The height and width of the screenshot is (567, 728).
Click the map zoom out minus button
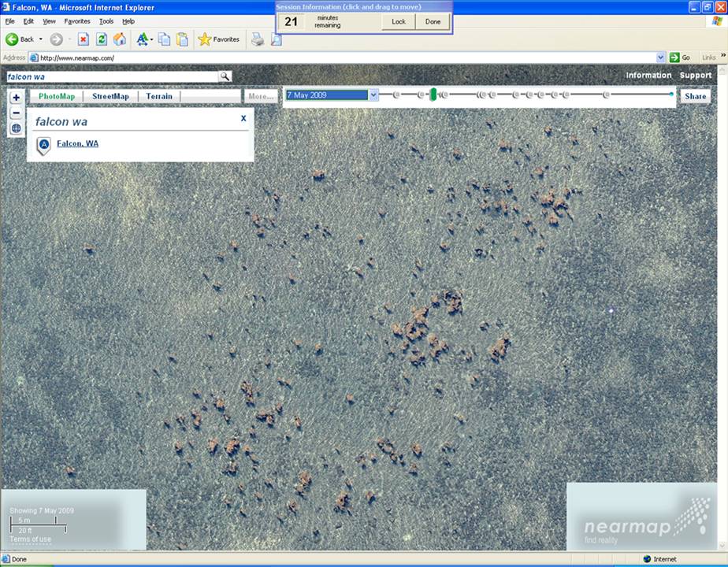pyautogui.click(x=16, y=113)
